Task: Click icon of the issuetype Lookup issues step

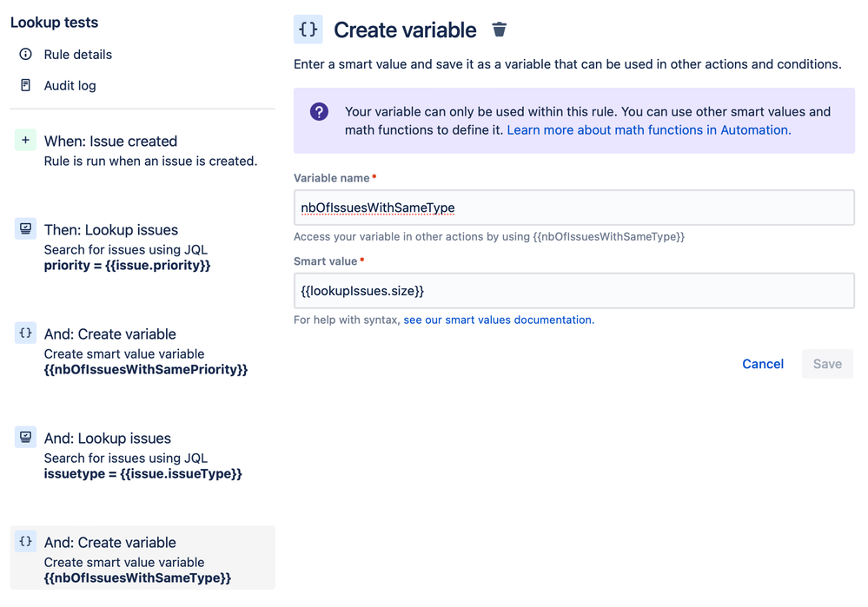Action: [25, 437]
